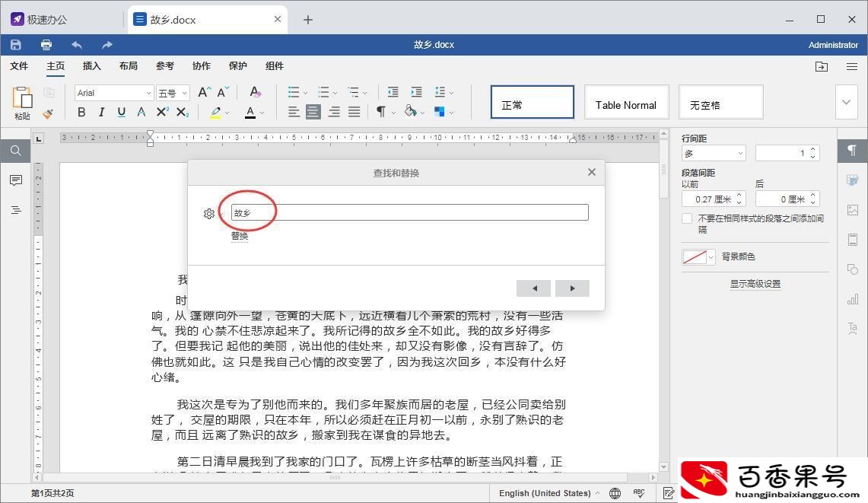Open paragraph settings in right sidebar
The width and height of the screenshot is (868, 503).
click(x=853, y=150)
